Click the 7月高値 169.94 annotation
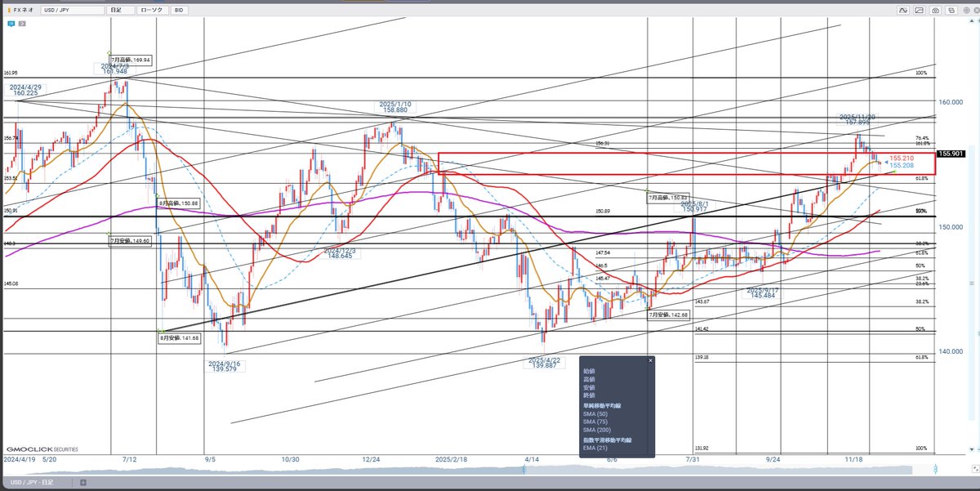 [x=131, y=60]
